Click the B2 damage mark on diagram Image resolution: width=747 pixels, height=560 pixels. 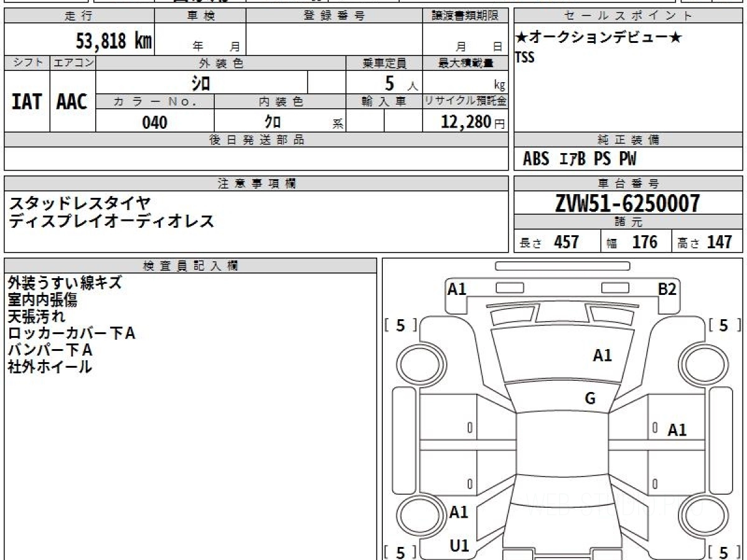click(x=668, y=289)
